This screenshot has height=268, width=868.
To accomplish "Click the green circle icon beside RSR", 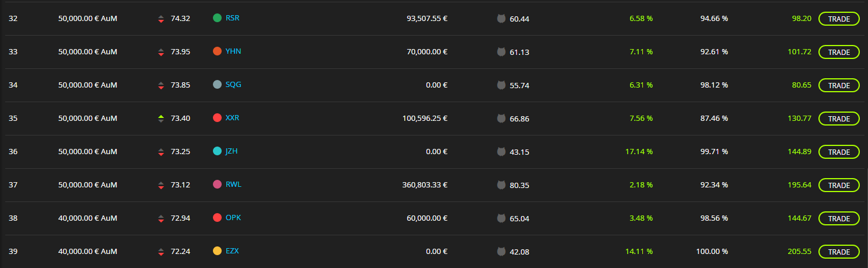I will (x=217, y=18).
